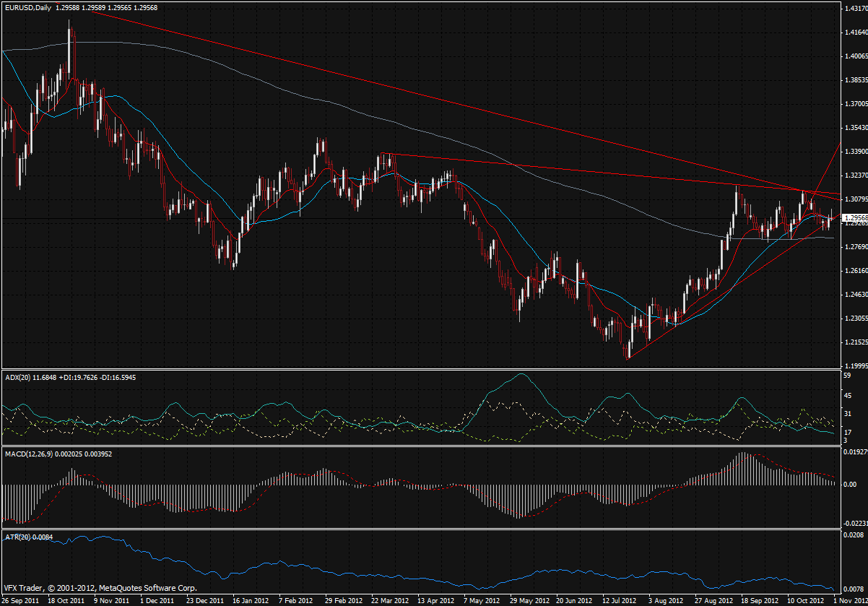Viewport: 868px width, 606px height.
Task: Select the 18 Oct 2011 date label
Action: coord(65,600)
